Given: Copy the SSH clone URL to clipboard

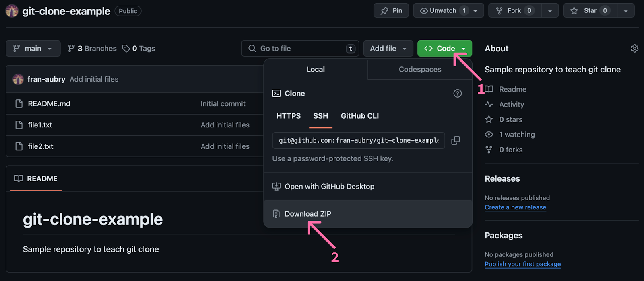Looking at the screenshot, I should (x=456, y=140).
